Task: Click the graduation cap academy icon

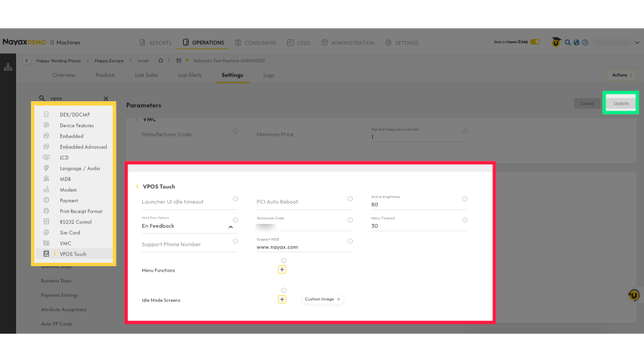Action: (x=556, y=42)
